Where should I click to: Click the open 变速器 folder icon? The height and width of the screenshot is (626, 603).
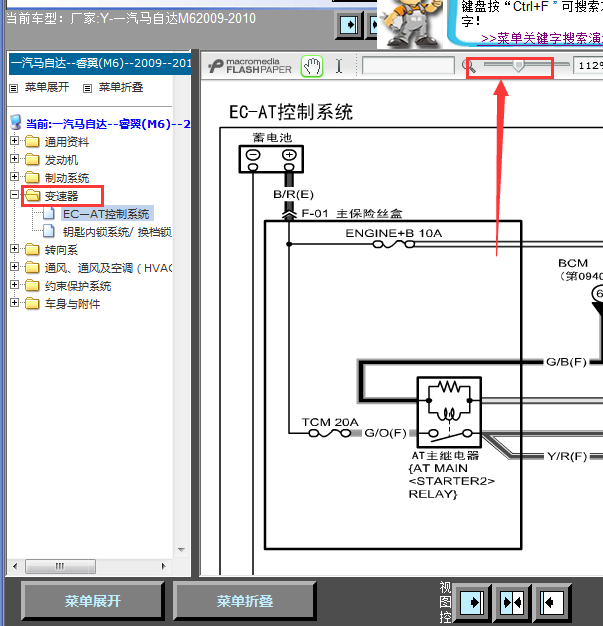coord(32,195)
